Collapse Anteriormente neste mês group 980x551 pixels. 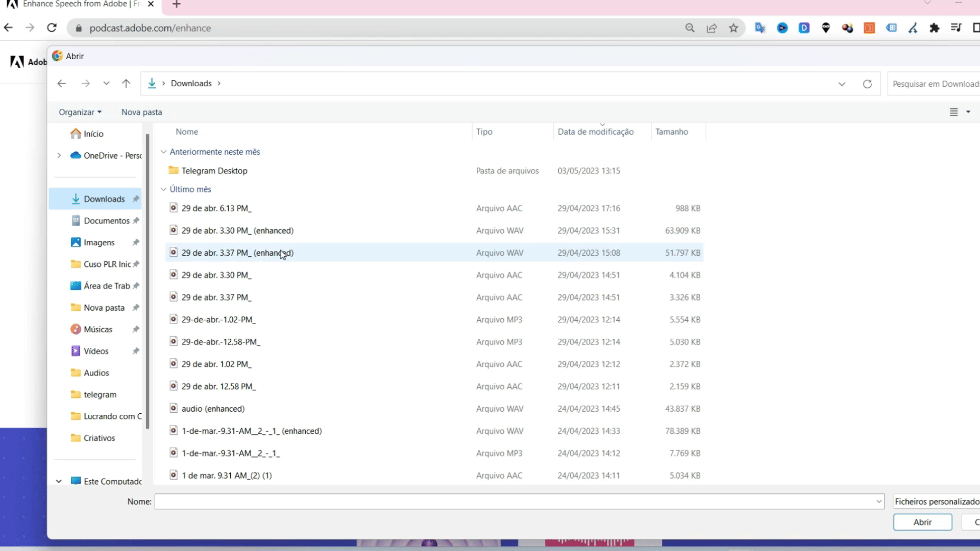[x=163, y=152]
